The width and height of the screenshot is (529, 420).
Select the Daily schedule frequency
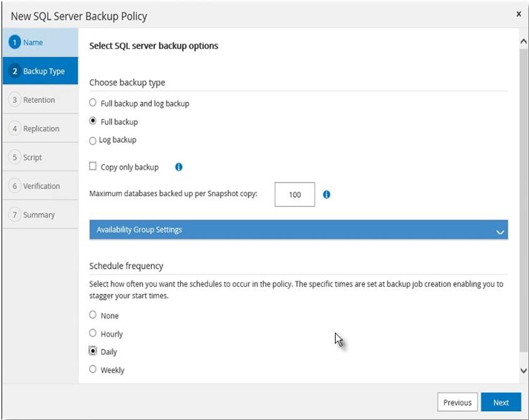pos(93,351)
